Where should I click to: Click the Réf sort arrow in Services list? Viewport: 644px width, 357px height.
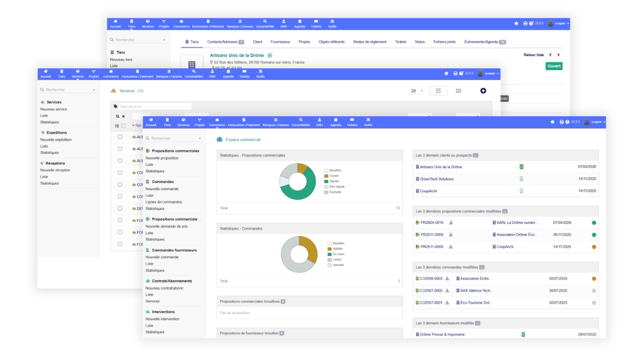133,126
